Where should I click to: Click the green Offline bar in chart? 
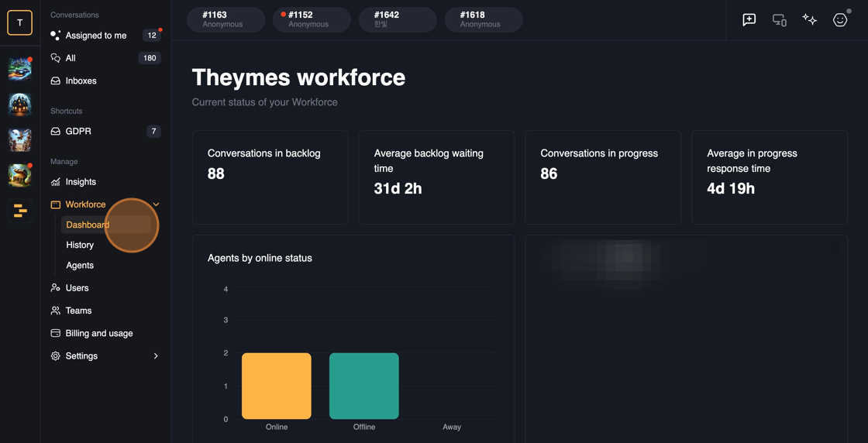(x=364, y=386)
